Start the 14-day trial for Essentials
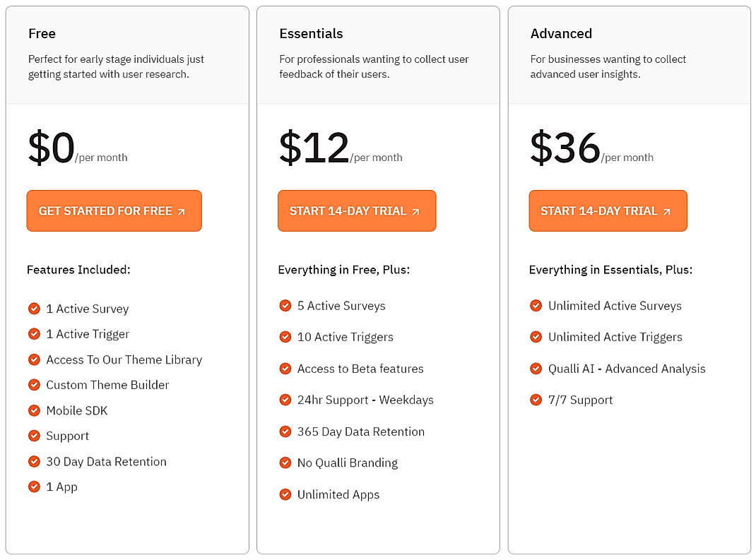Screen dimensions: 756x560 (357, 210)
